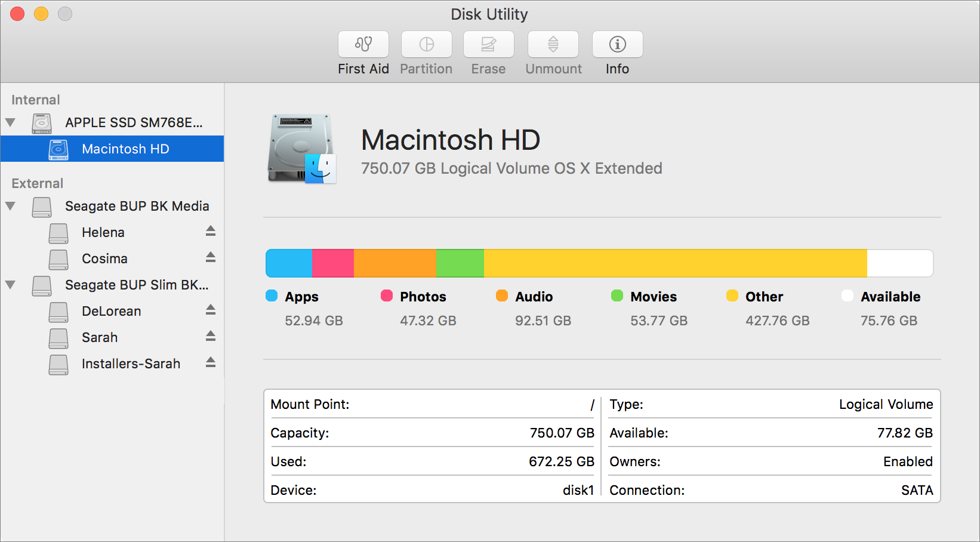Click the Seagate BUP BK Media drive icon
Image resolution: width=980 pixels, height=542 pixels.
(42, 207)
